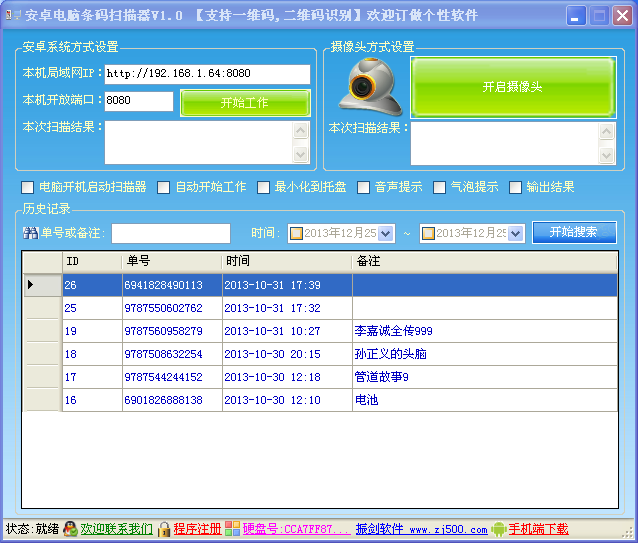Image resolution: width=638 pixels, height=543 pixels.
Task: Enable 气泡提示 checkbox
Action: (439, 188)
